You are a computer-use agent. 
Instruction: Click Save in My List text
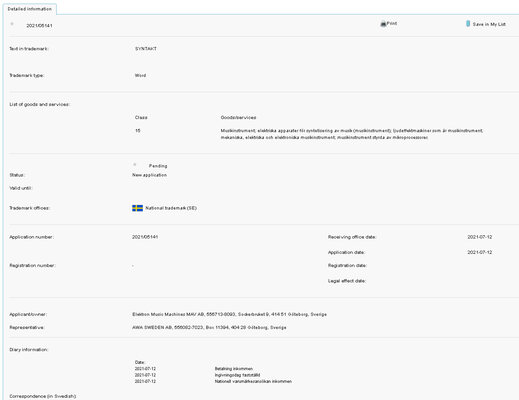489,24
